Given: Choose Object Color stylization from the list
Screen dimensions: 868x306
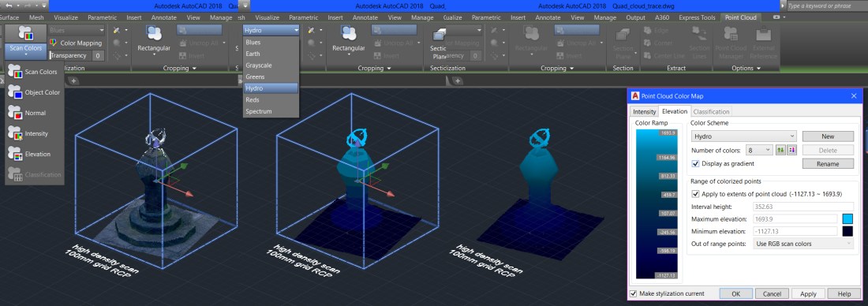Looking at the screenshot, I should (34, 92).
